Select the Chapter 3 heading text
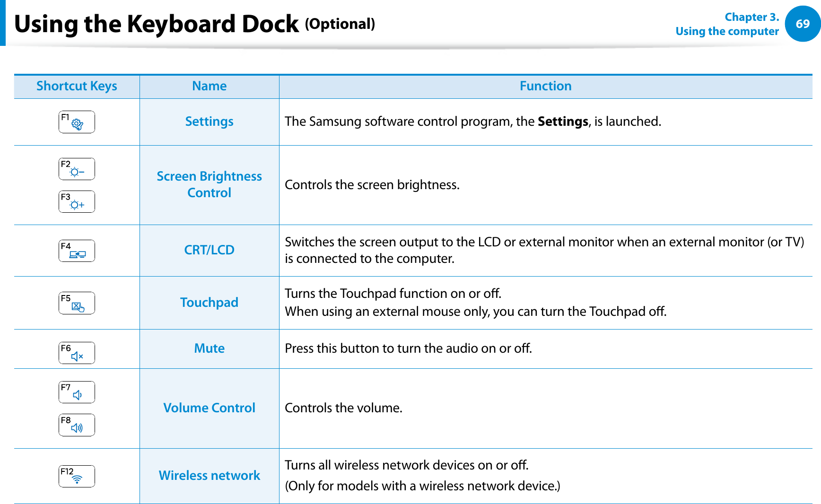Image resolution: width=821 pixels, height=504 pixels. (x=751, y=17)
